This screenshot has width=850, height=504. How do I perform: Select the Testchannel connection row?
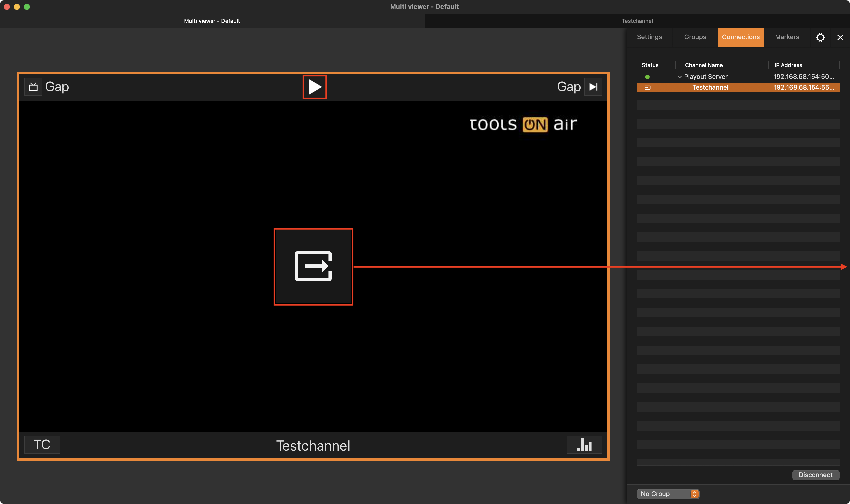tap(738, 87)
